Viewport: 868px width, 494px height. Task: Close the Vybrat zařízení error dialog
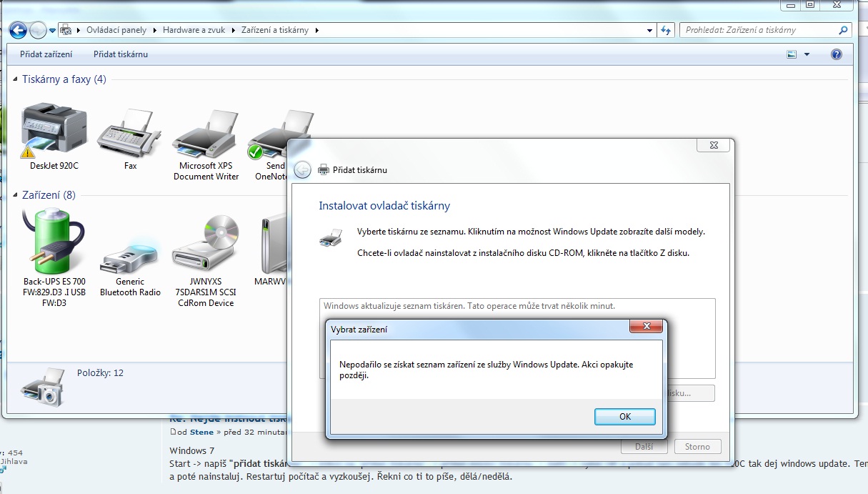coord(646,327)
